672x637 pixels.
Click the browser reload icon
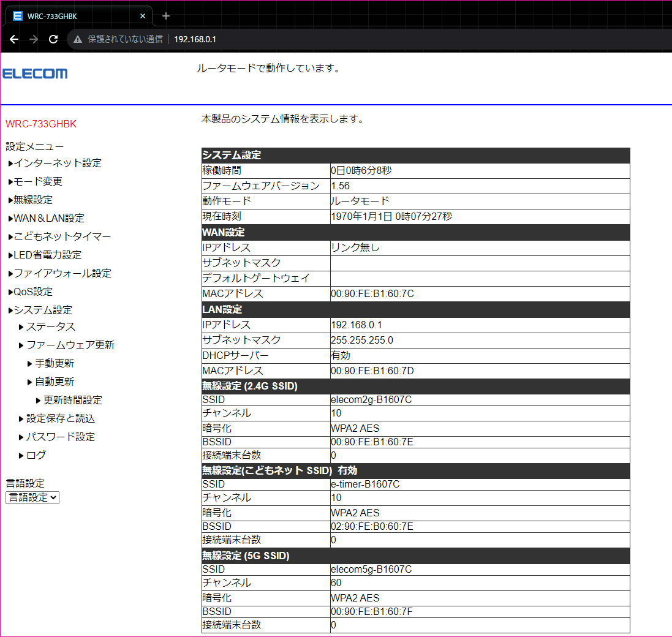tap(53, 39)
